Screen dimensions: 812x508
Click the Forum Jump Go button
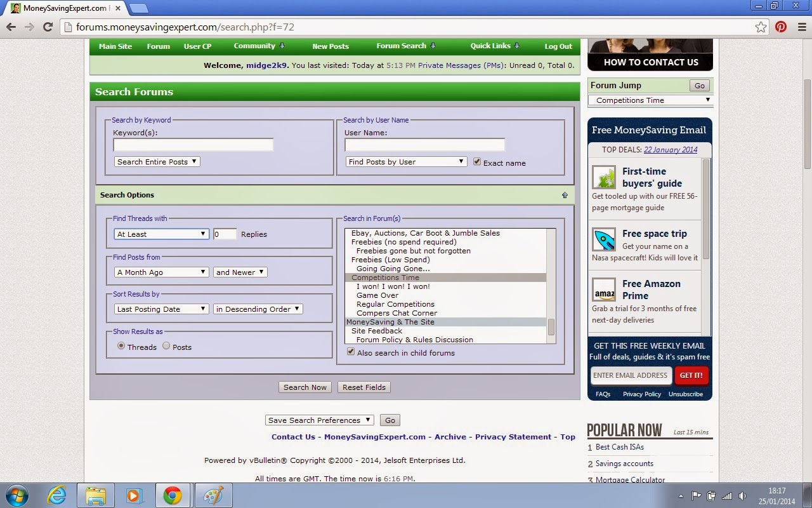(x=700, y=86)
